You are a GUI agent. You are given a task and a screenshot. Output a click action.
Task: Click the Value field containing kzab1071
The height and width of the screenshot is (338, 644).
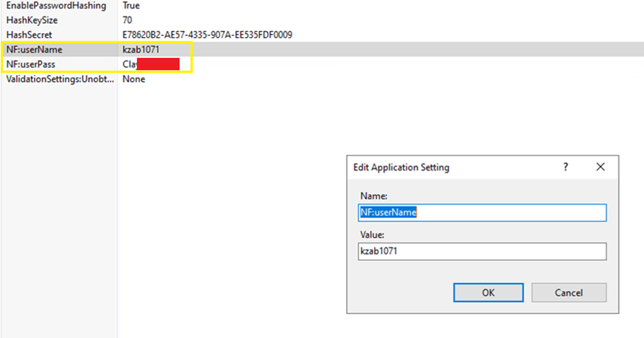point(482,252)
